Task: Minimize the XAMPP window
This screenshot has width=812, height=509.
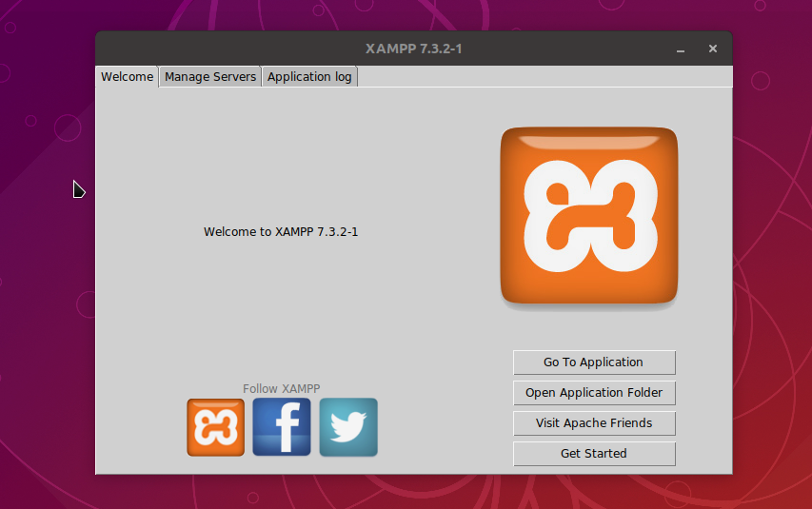Action: [x=681, y=49]
